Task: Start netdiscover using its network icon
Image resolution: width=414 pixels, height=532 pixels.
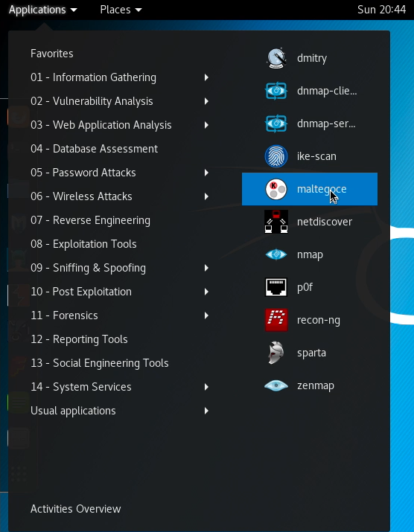Action: pos(276,222)
